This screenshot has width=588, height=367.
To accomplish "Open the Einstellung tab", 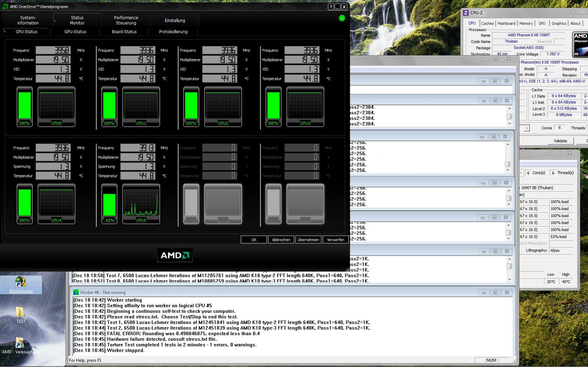I will (x=175, y=20).
